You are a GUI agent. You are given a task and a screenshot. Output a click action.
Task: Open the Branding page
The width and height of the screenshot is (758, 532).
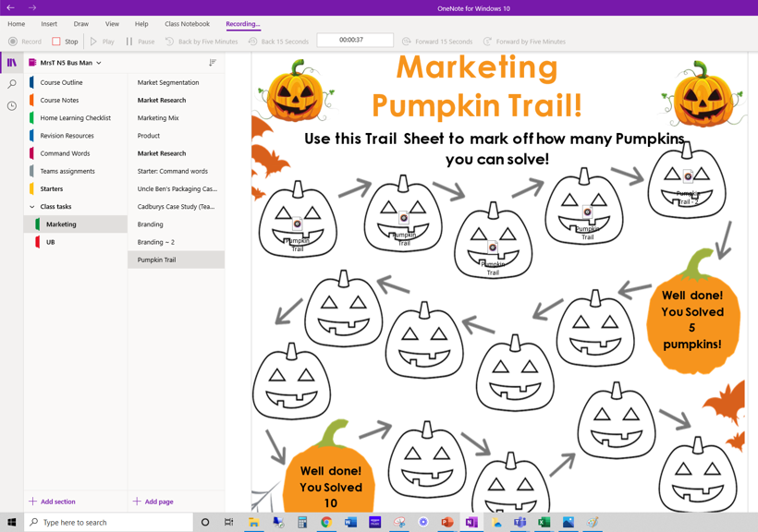(177, 224)
